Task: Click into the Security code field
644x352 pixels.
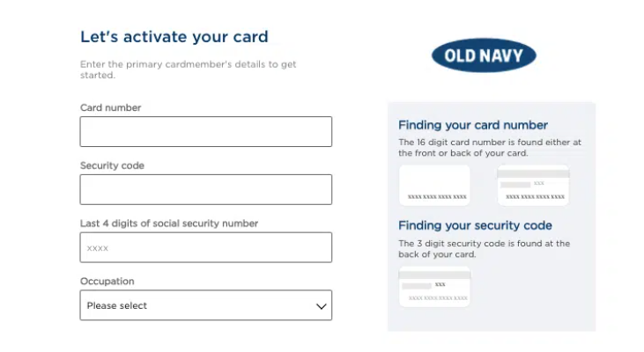Action: pyautogui.click(x=205, y=189)
